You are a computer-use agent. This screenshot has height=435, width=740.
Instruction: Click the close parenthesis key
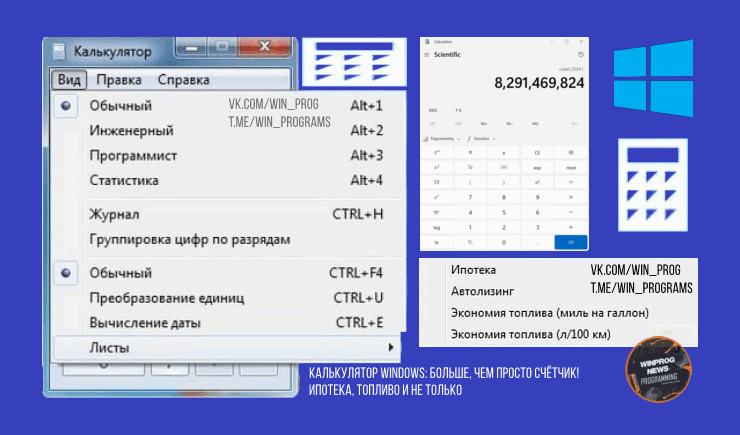(504, 182)
